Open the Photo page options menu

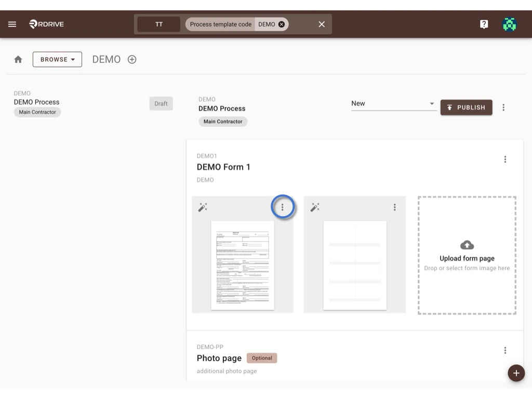505,350
